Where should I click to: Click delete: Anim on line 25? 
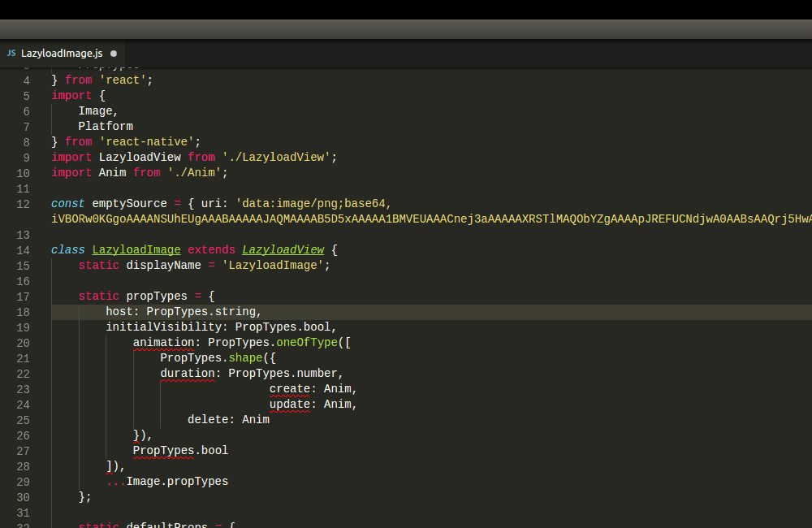click(228, 420)
